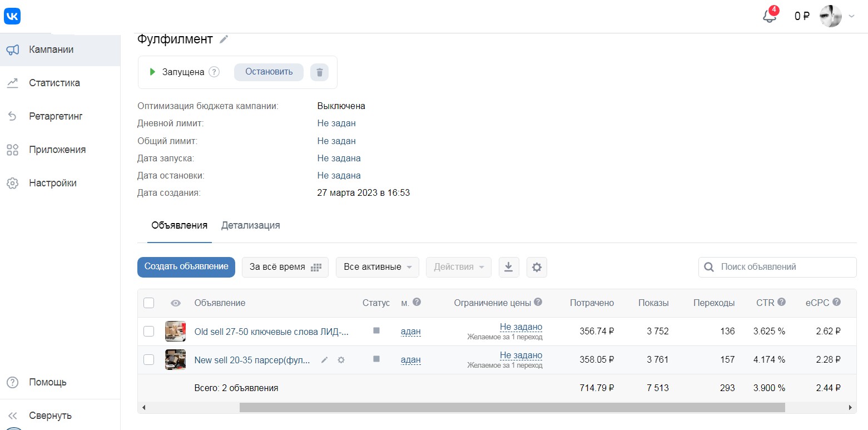Screen dimensions: 868x430
Task: Sort by the Потрачено column header
Action: click(592, 303)
